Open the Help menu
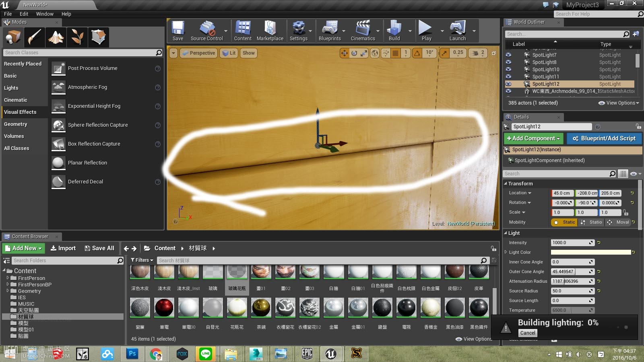Image resolution: width=644 pixels, height=362 pixels. [66, 14]
